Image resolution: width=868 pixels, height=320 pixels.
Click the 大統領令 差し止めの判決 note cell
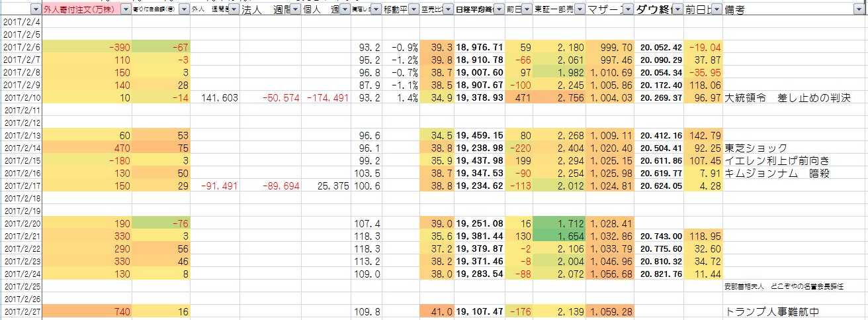787,98
